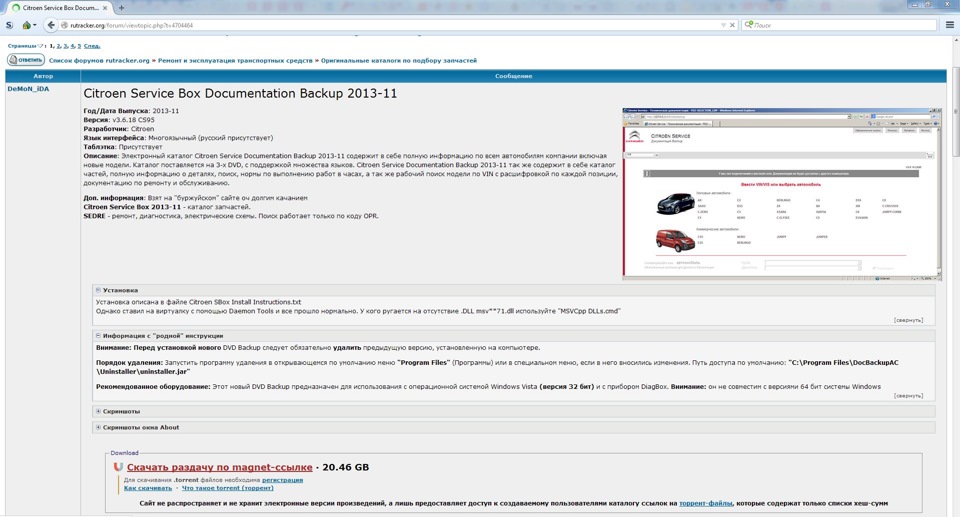Viewport: 960px width, 517px height.
Task: Click the search engine magnifier icon
Action: (x=748, y=25)
